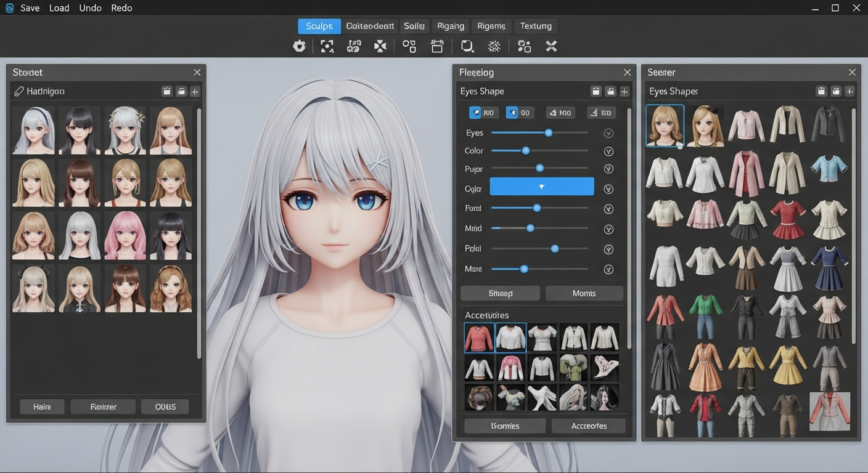868x473 pixels.
Task: Toggle the blue 00 option button
Action: coord(520,113)
